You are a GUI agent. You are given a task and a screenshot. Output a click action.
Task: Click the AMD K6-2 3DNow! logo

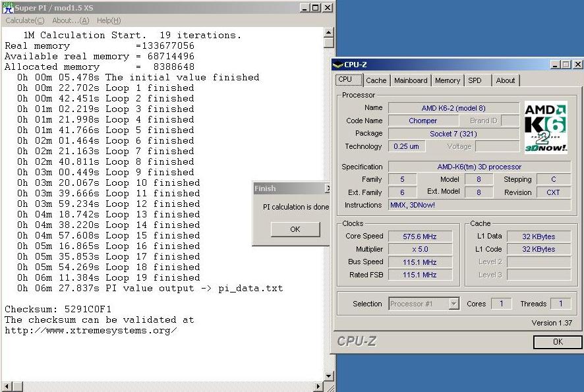(x=546, y=128)
